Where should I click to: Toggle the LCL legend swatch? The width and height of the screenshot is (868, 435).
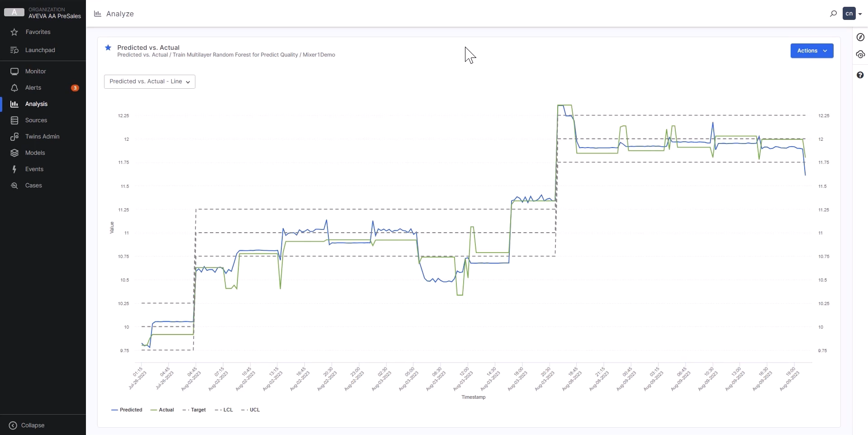pos(218,410)
